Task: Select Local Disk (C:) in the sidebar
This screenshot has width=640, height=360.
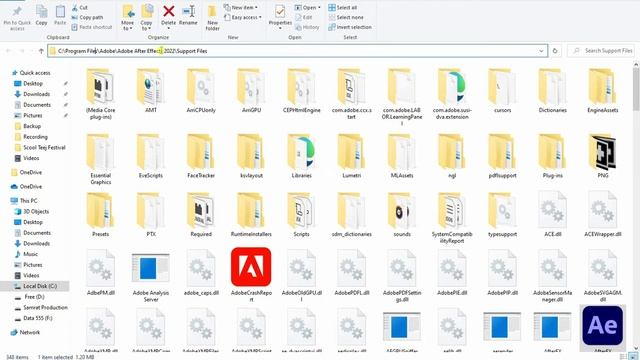Action: 35,286
